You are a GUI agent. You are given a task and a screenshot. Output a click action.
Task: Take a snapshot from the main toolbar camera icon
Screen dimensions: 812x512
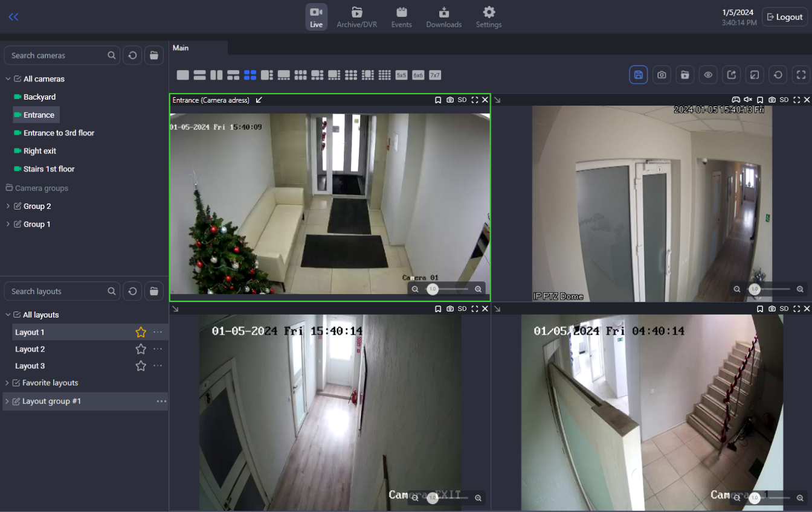[x=662, y=75]
